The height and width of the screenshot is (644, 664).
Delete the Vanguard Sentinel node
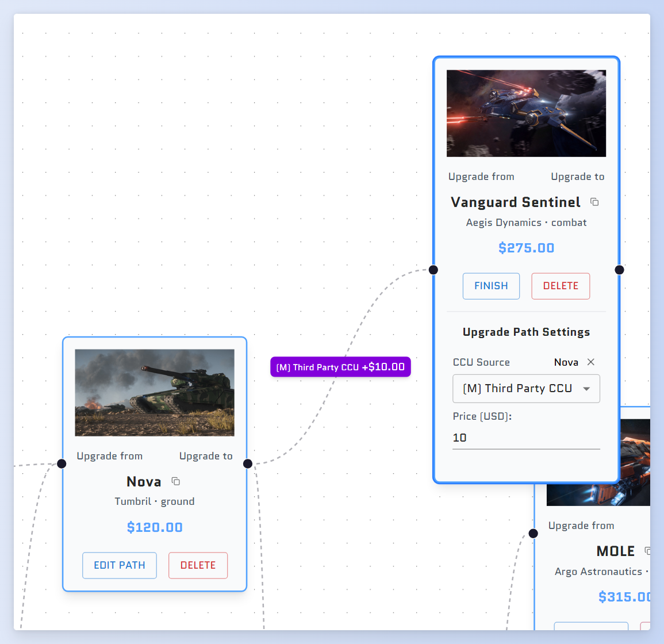pos(561,286)
